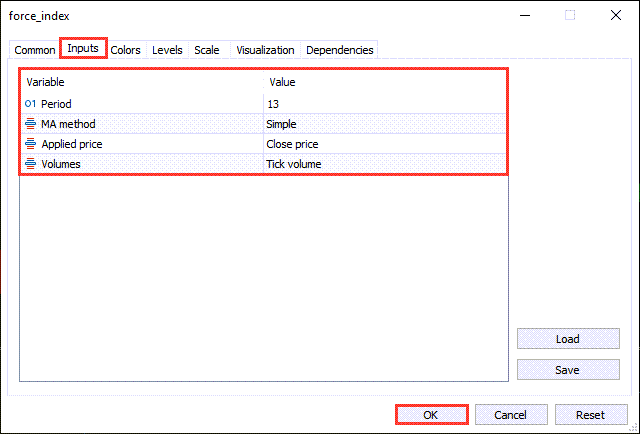Open the MA method value dropdown
The width and height of the screenshot is (640, 434).
coord(385,124)
